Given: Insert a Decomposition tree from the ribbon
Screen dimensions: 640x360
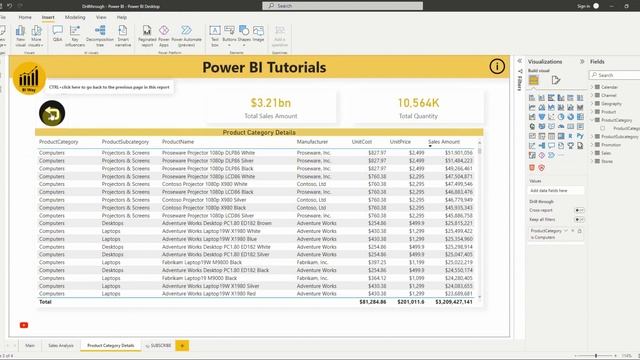Looking at the screenshot, I should coord(100,36).
